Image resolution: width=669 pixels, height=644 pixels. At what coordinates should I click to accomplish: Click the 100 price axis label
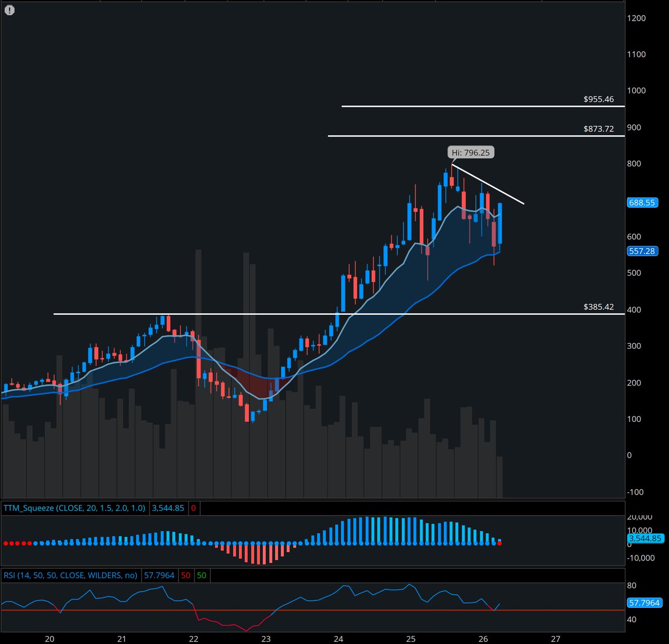(634, 419)
